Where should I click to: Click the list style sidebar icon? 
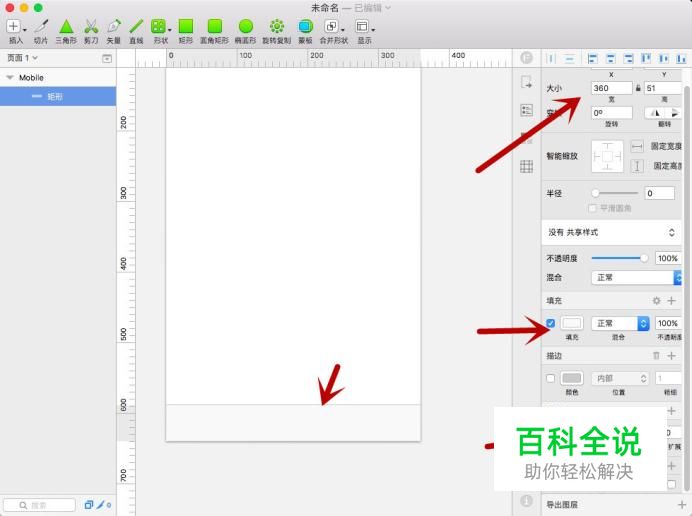(527, 110)
